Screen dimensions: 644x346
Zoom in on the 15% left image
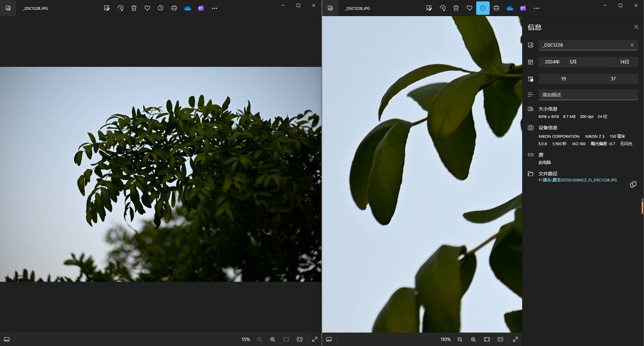pos(273,339)
